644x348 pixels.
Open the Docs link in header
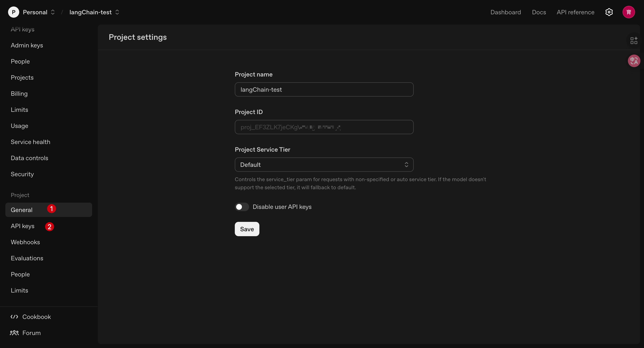pyautogui.click(x=539, y=12)
